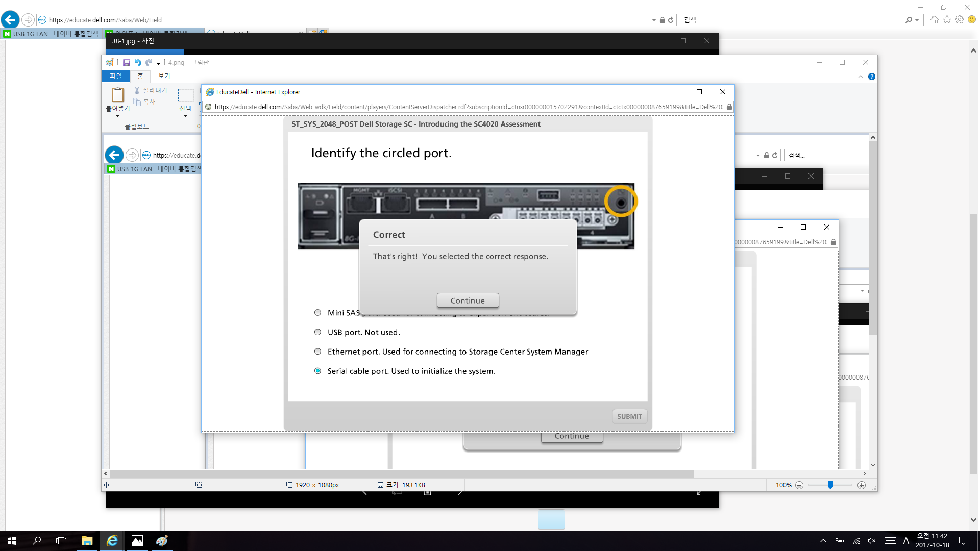Click the SUBMIT button in the assessment

pos(629,416)
